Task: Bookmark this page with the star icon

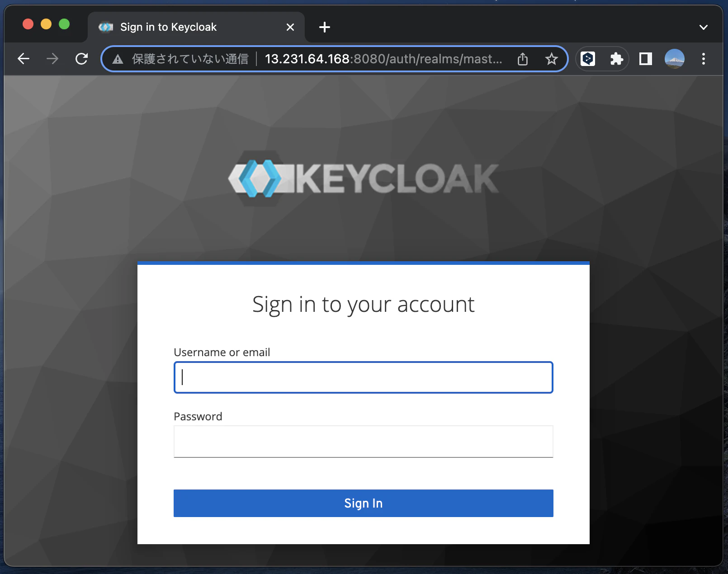Action: 551,59
